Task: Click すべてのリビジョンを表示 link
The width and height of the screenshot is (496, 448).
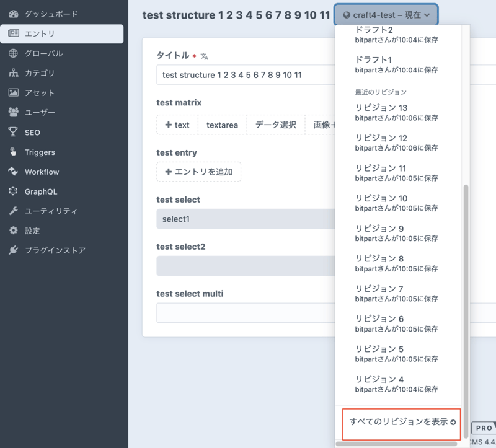Action: 402,422
